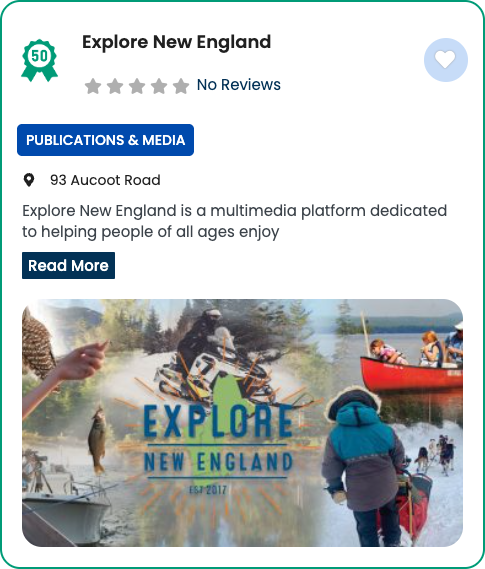This screenshot has width=485, height=569.
Task: Click the hanging fish in the banner image
Action: (97, 440)
